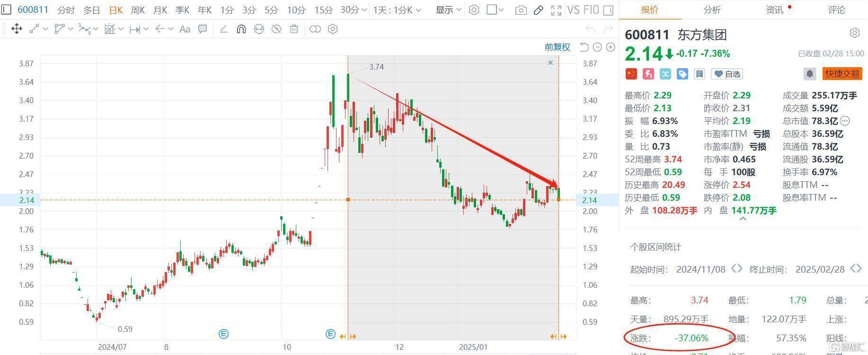Select the arrow annotation tool
This screenshot has width=868, height=355.
[160, 29]
